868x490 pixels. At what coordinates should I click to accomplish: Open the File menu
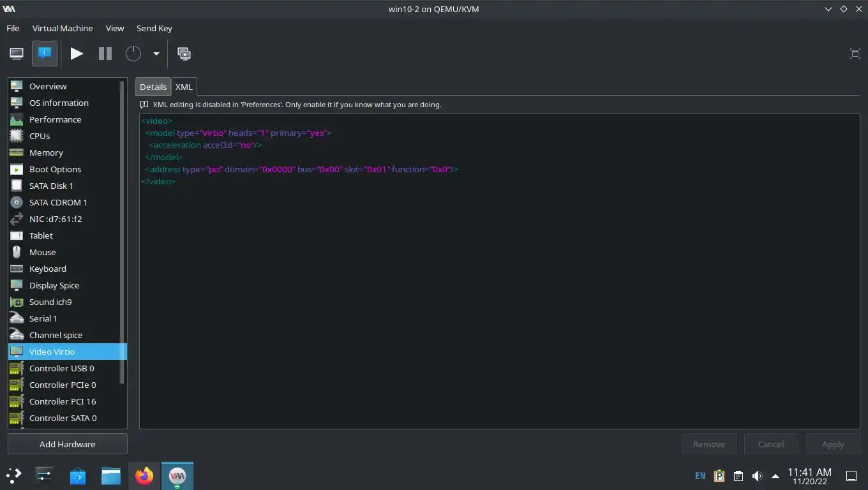(x=13, y=28)
